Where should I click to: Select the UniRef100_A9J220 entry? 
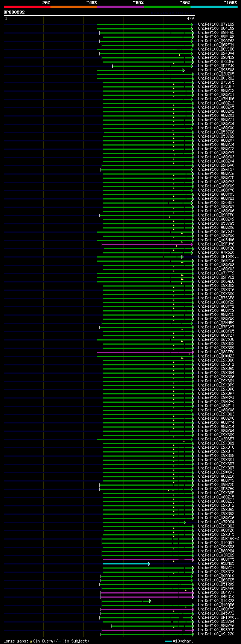(x=216, y=634)
